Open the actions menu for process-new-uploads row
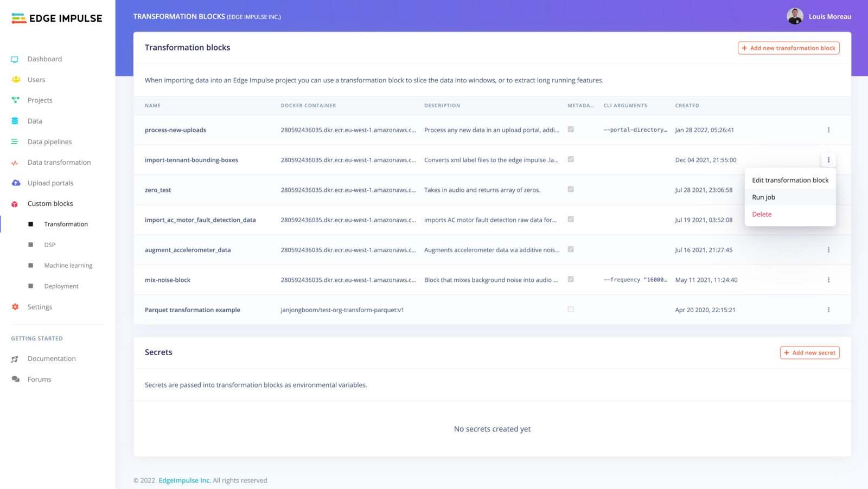The width and height of the screenshot is (868, 489). coord(828,130)
